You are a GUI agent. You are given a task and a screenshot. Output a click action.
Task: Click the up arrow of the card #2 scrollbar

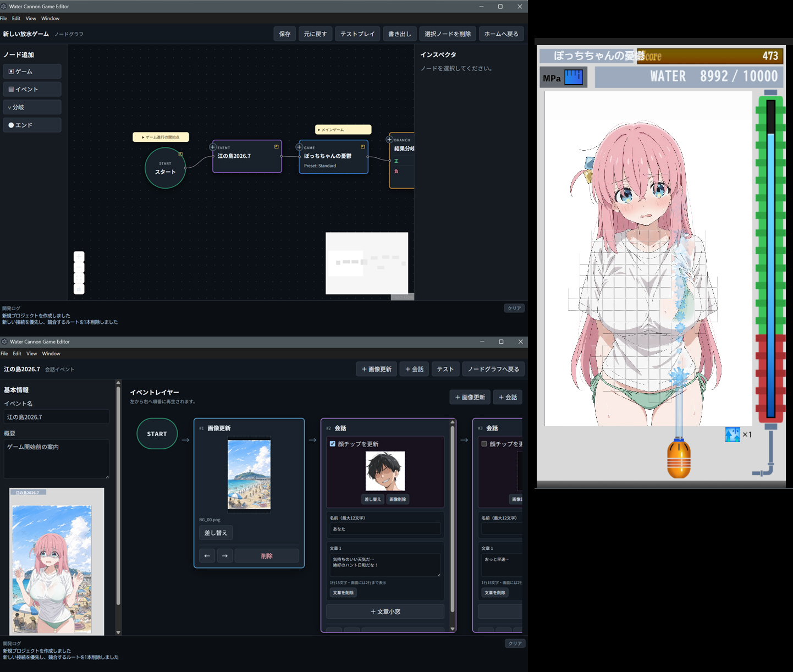coord(453,422)
